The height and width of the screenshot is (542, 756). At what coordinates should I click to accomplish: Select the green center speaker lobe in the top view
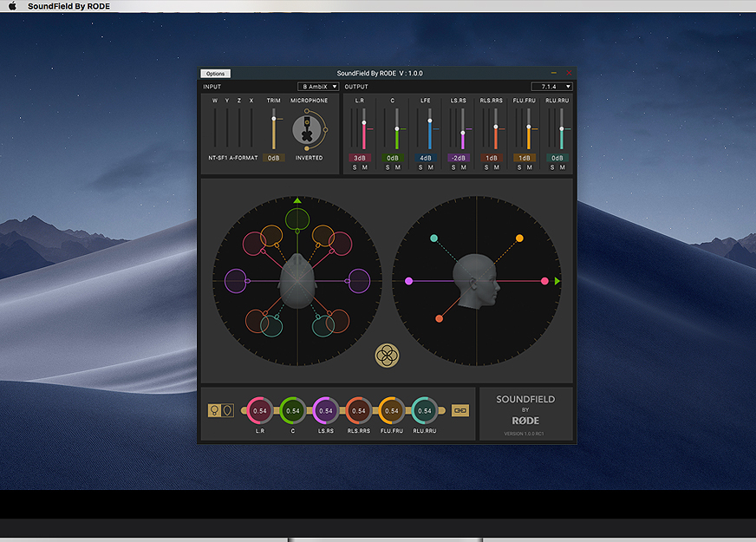(297, 219)
